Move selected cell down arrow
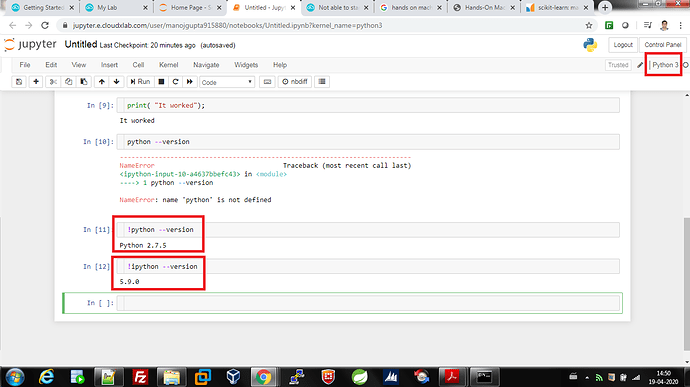Viewport: 690px width, 387px height. [117, 82]
